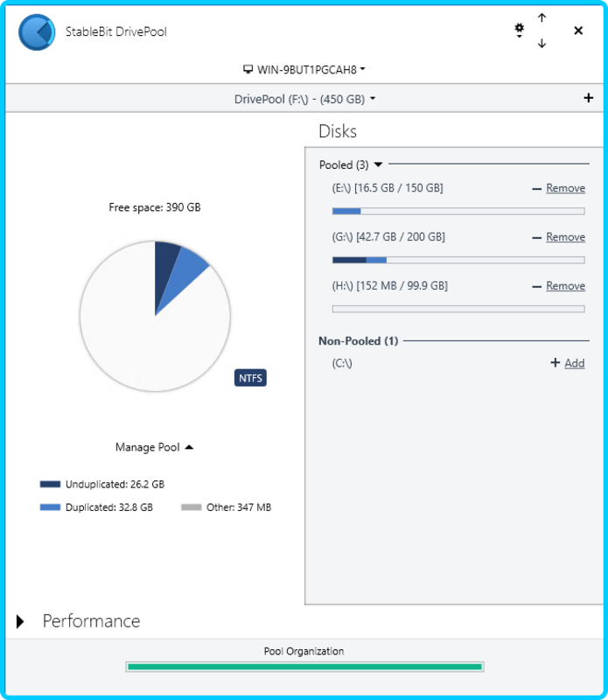Click the pool usage pie chart

tap(155, 317)
